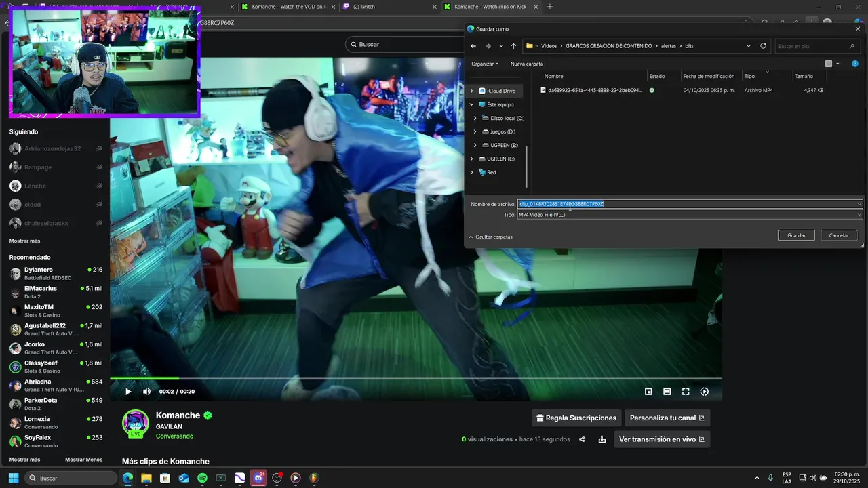Open Komanche's channel avatar with LIVE badge

[x=136, y=423]
